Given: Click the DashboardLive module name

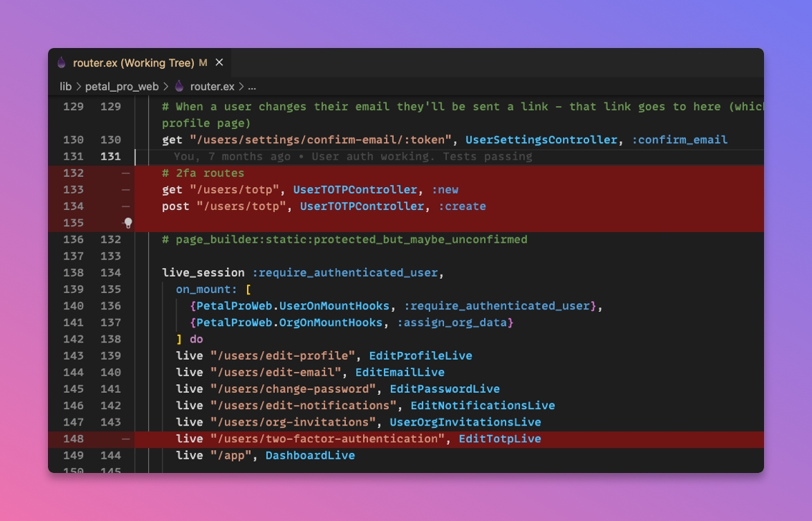Looking at the screenshot, I should pyautogui.click(x=309, y=455).
